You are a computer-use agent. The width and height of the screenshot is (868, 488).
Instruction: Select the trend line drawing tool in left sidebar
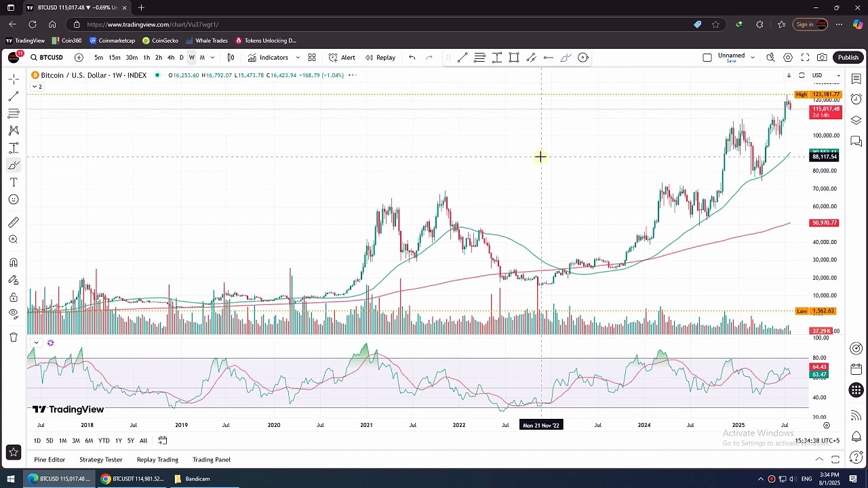14,96
